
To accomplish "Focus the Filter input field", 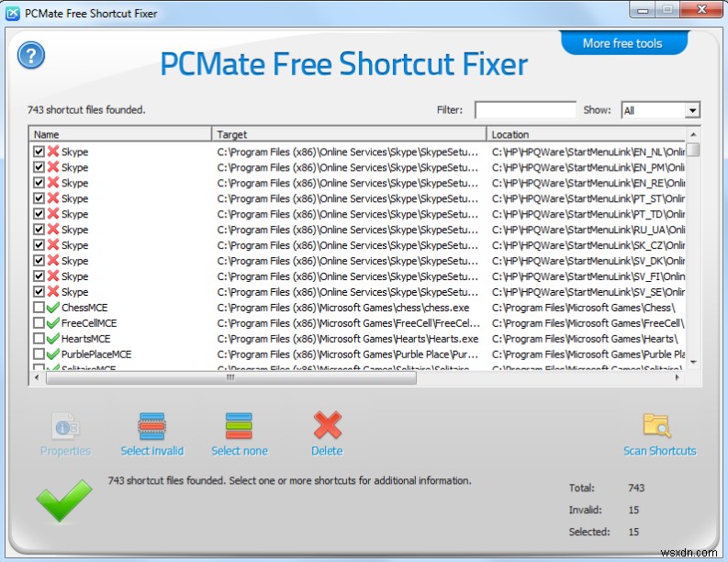I will 525,110.
